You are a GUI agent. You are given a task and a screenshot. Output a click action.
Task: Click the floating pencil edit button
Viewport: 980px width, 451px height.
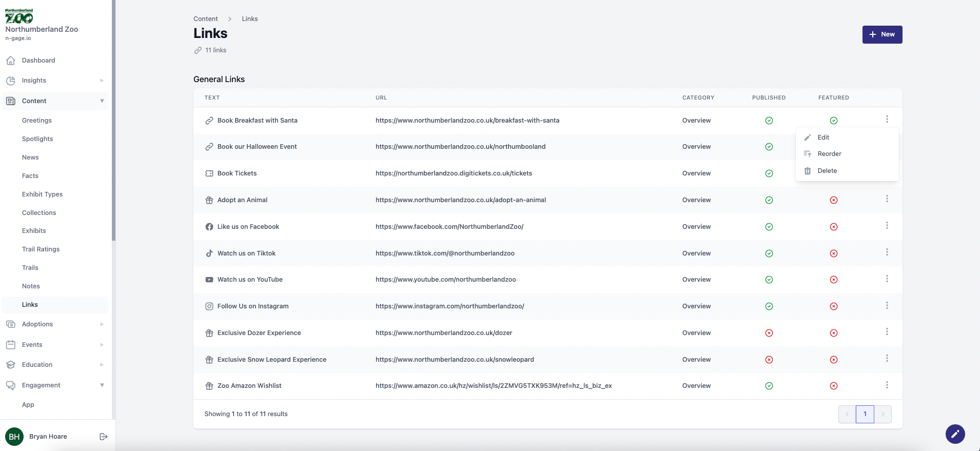click(x=955, y=434)
